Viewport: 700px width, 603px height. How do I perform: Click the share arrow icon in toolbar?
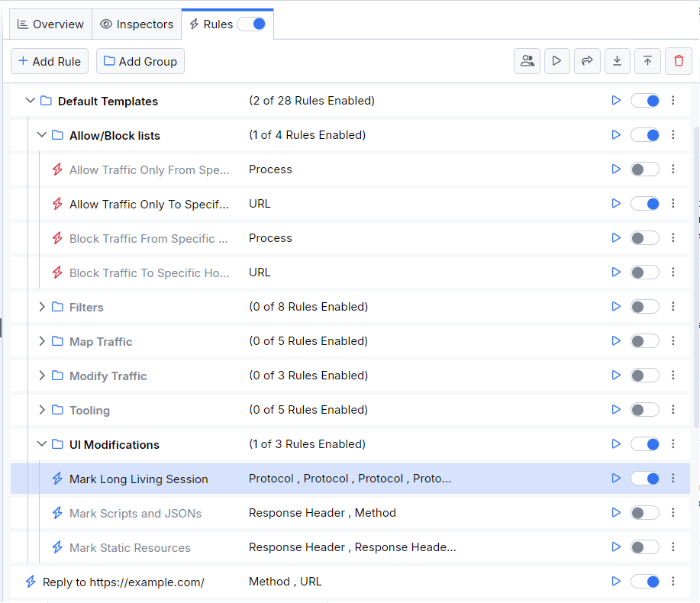click(x=587, y=61)
